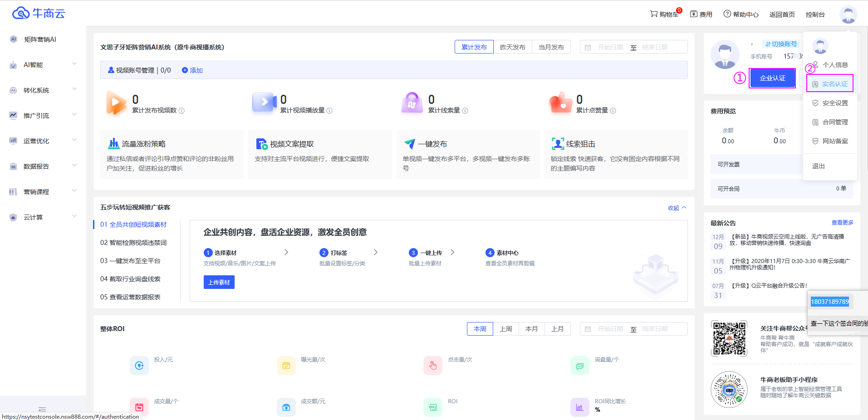The width and height of the screenshot is (868, 420).
Task: Click the 流量涨粉策略 chart icon
Action: 113,144
